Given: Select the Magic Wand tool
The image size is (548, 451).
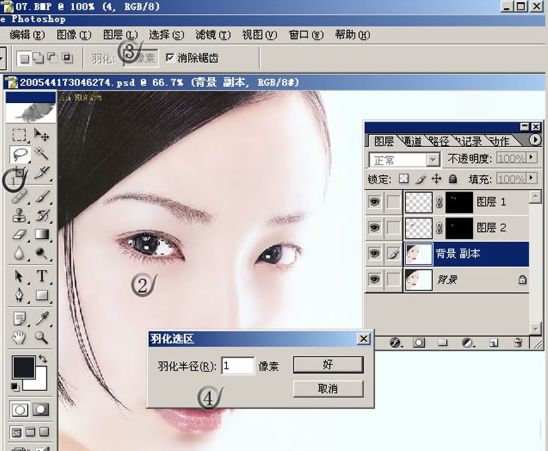Looking at the screenshot, I should [41, 154].
